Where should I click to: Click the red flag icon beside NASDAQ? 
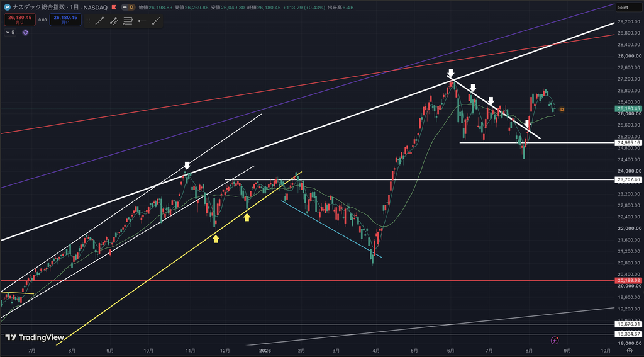click(114, 7)
